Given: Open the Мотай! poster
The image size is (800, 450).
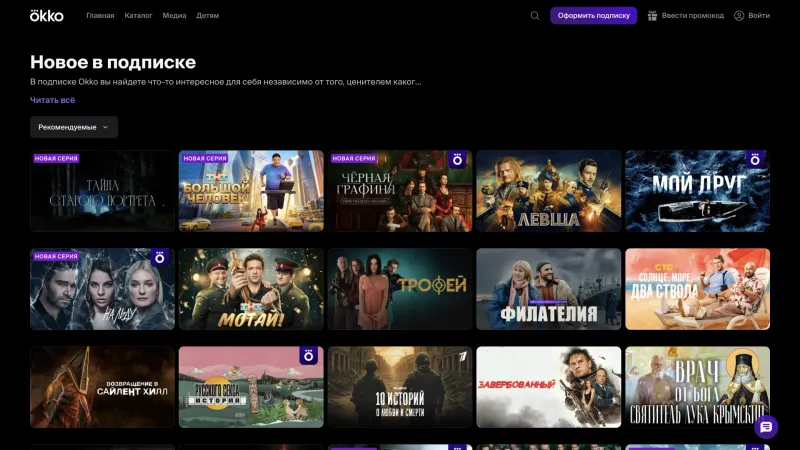Looking at the screenshot, I should (x=251, y=289).
